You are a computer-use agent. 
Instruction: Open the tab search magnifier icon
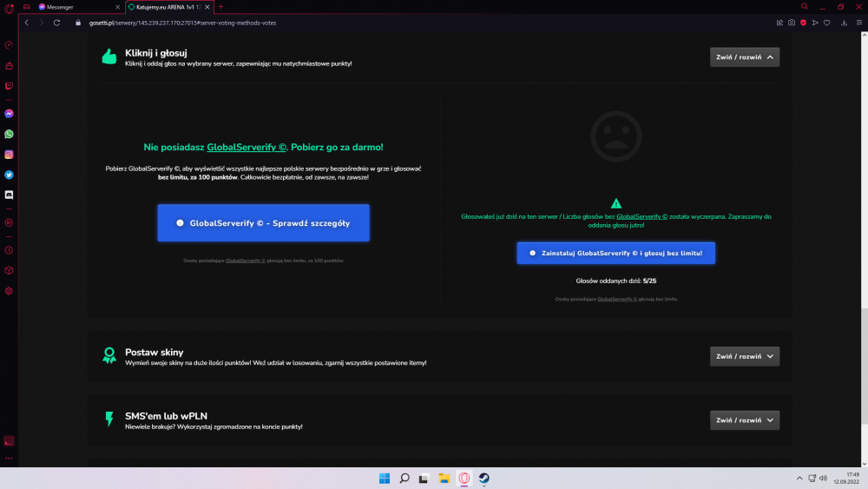(805, 7)
